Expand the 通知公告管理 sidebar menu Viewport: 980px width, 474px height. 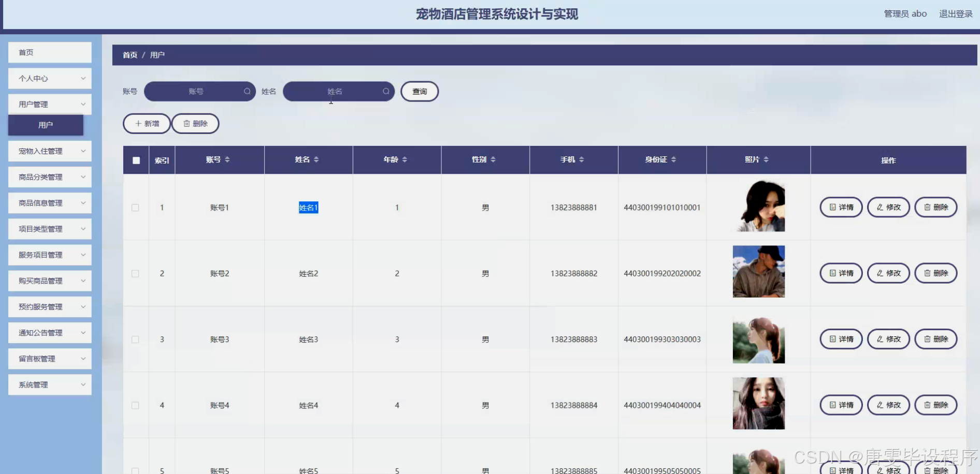tap(50, 333)
